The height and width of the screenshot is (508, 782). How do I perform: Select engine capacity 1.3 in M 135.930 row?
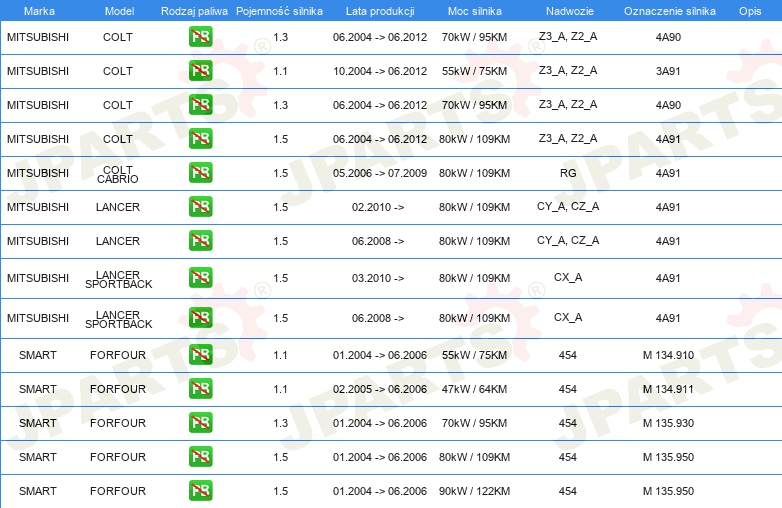click(x=280, y=423)
